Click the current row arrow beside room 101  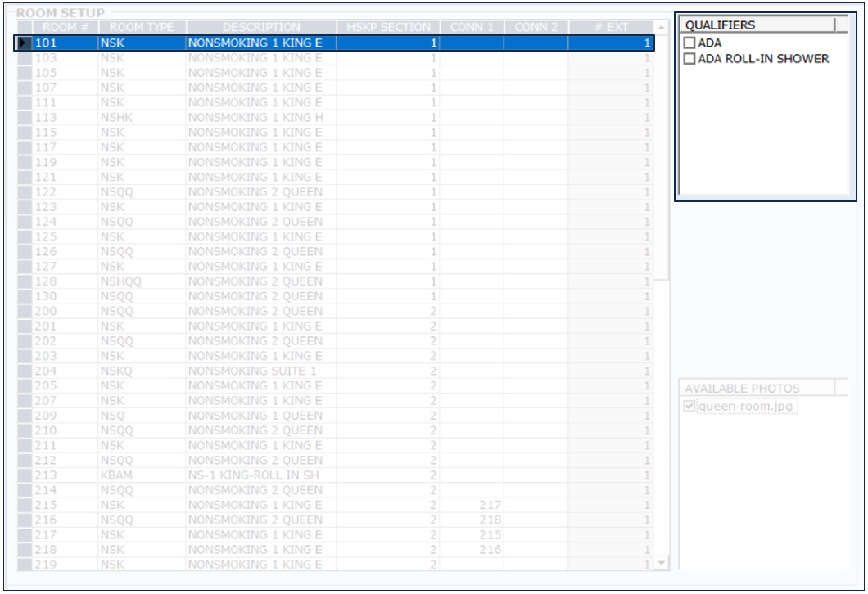click(x=24, y=43)
